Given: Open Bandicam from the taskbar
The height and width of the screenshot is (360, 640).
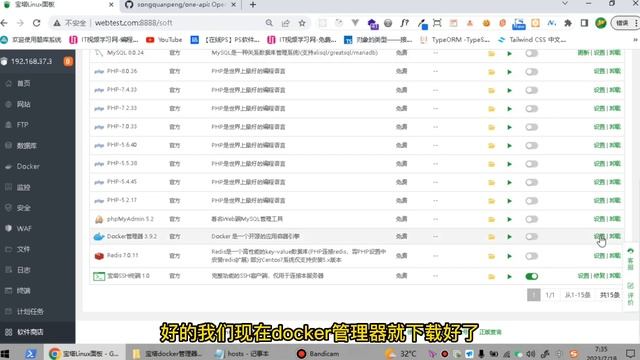Looking at the screenshot, I should pos(318,353).
